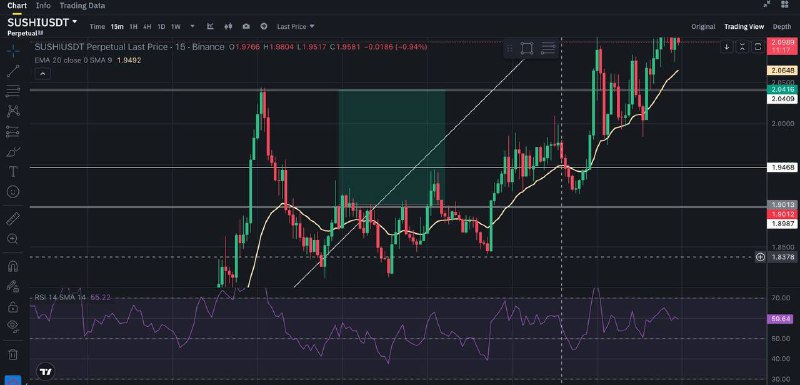800x385 pixels.
Task: Select the Original chart view
Action: click(703, 27)
